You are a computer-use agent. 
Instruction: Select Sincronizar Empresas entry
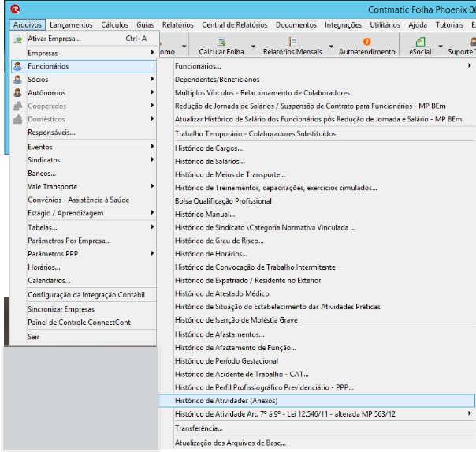point(84,309)
